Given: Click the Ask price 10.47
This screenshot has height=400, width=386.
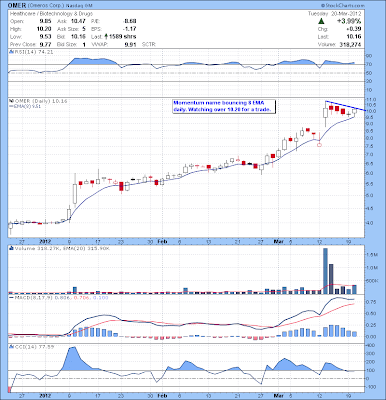Looking at the screenshot, I should coord(78,21).
